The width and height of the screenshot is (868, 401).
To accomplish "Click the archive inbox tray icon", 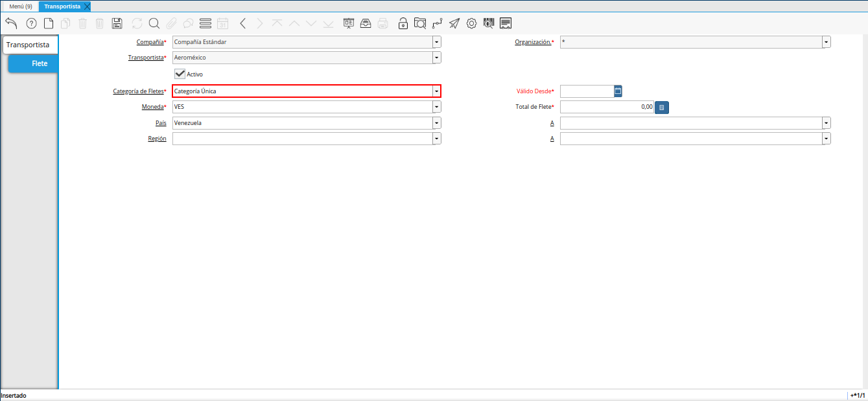I will point(366,23).
